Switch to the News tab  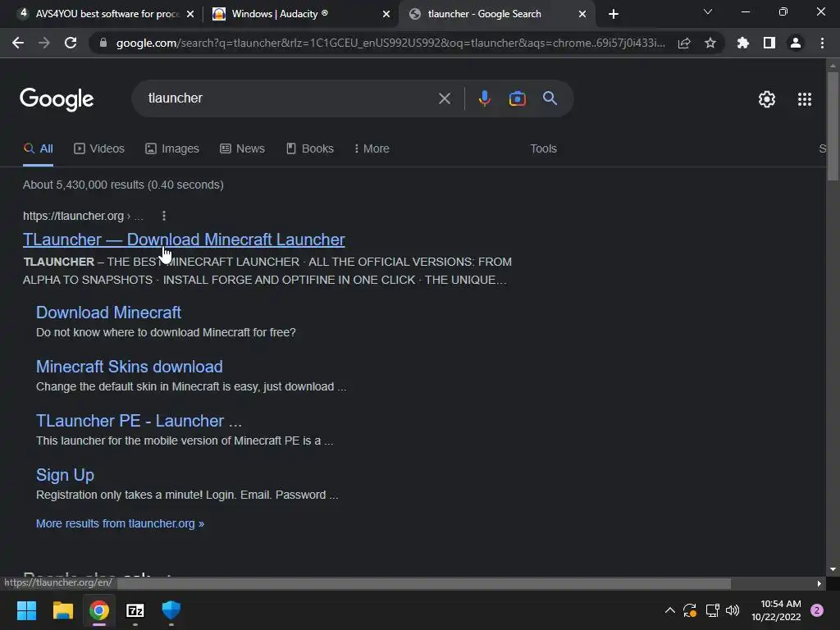pos(242,149)
